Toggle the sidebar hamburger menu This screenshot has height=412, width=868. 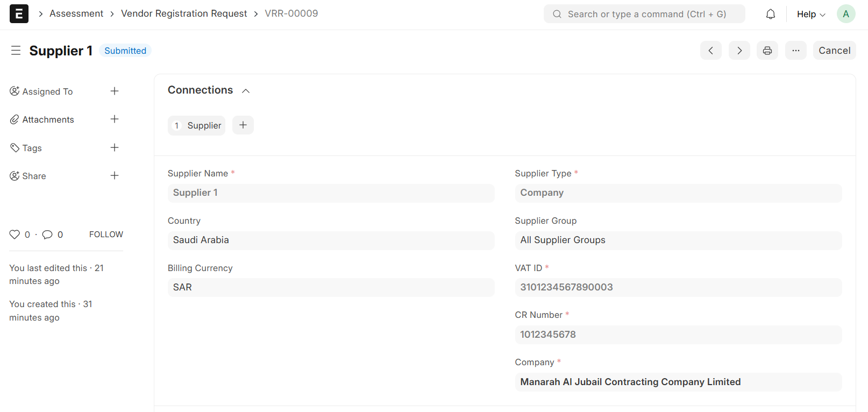point(16,51)
